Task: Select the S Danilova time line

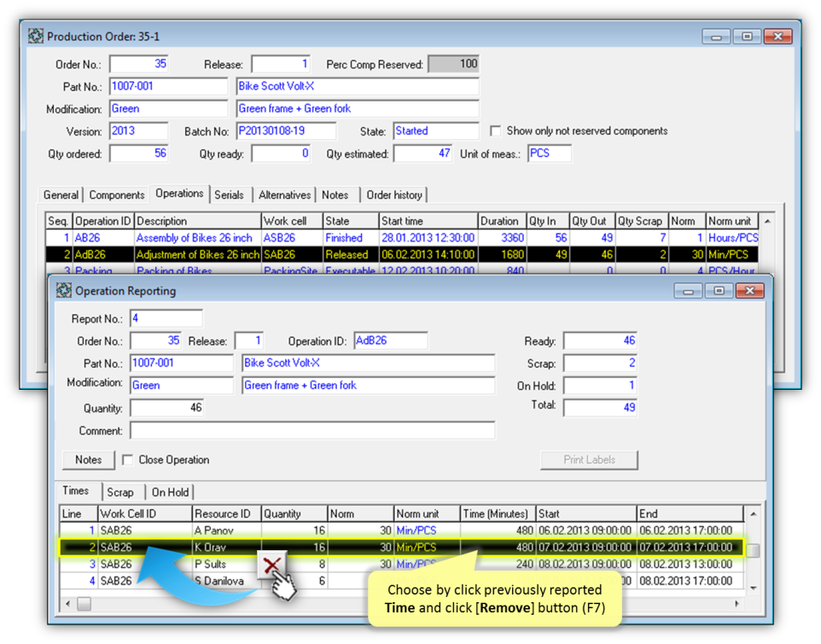Action: tap(402, 581)
